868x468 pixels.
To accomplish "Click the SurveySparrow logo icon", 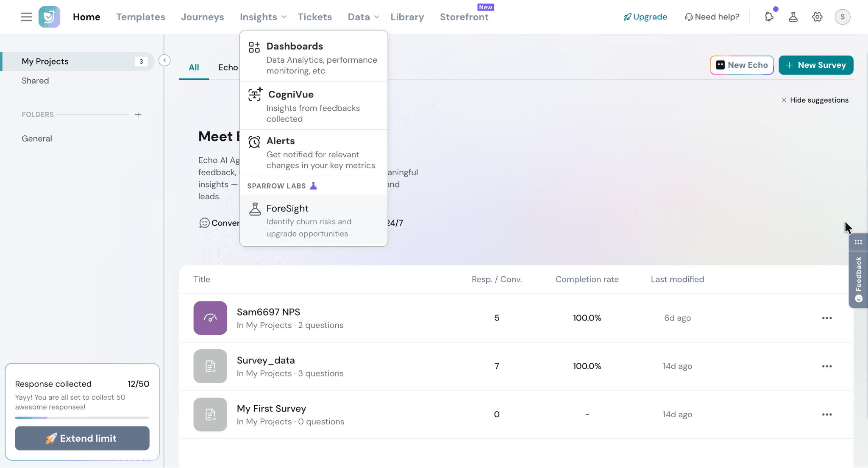I will point(49,17).
